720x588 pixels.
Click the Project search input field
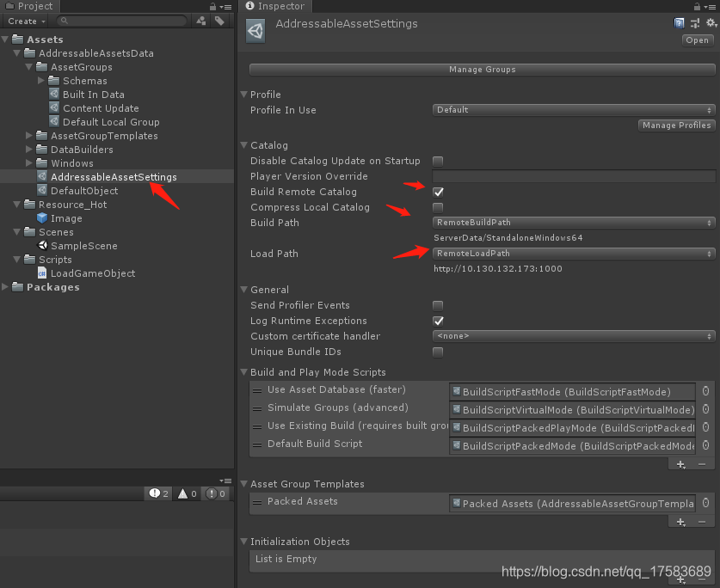click(x=120, y=20)
